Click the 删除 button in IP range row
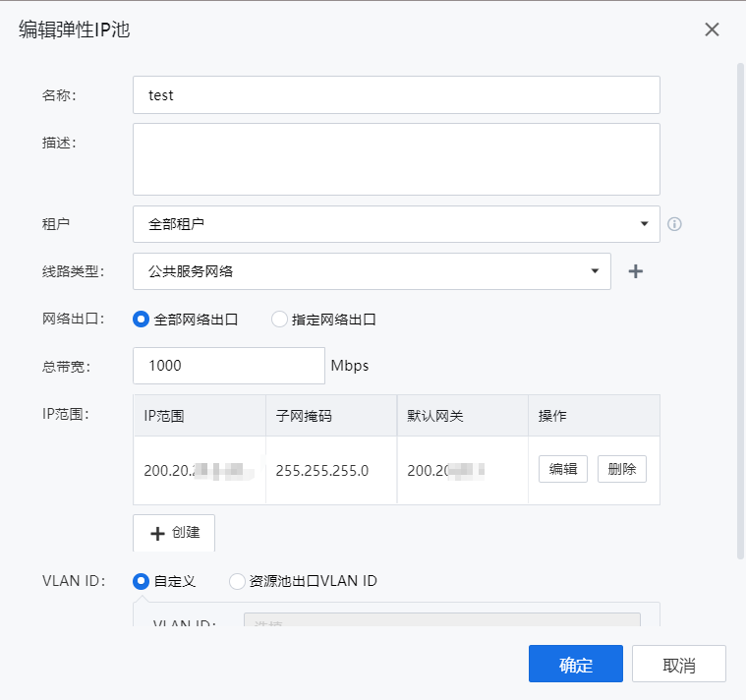 622,469
